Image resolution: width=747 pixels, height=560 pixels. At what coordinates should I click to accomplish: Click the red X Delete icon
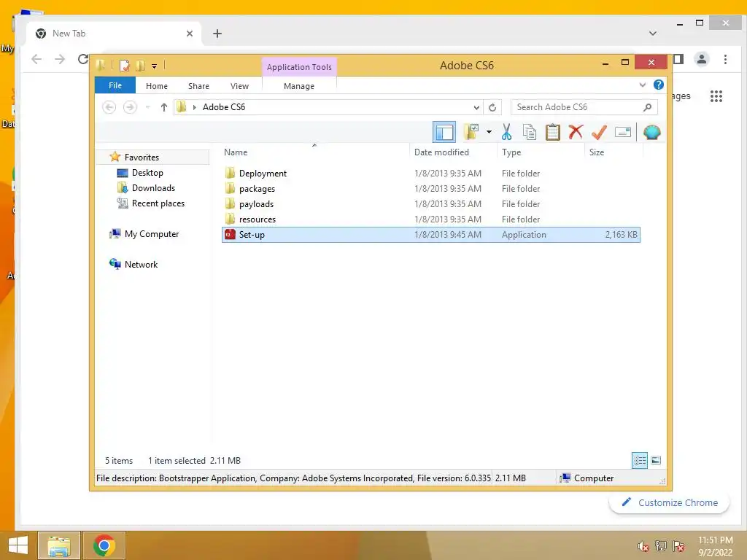pos(576,132)
